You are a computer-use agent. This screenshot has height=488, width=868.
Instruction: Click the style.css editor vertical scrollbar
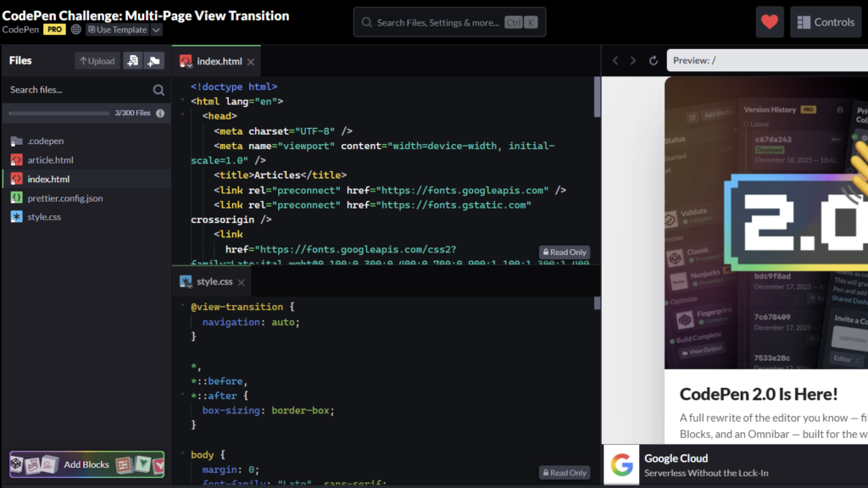click(597, 303)
